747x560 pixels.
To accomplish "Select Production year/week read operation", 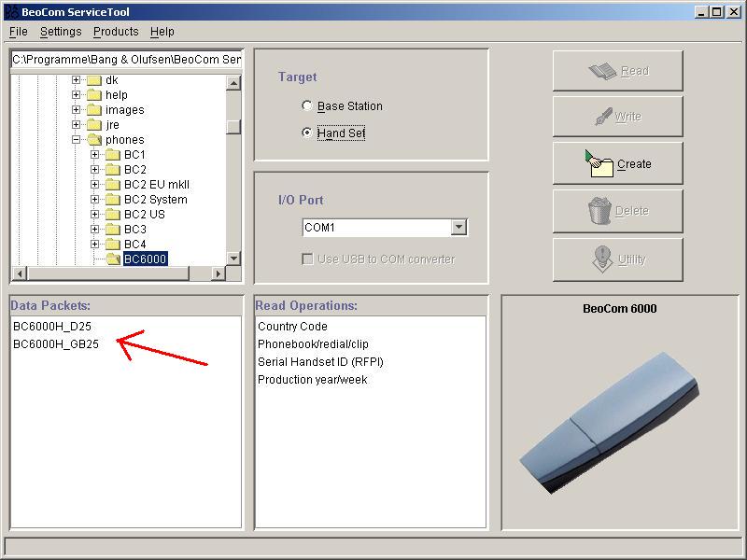I will pos(313,380).
